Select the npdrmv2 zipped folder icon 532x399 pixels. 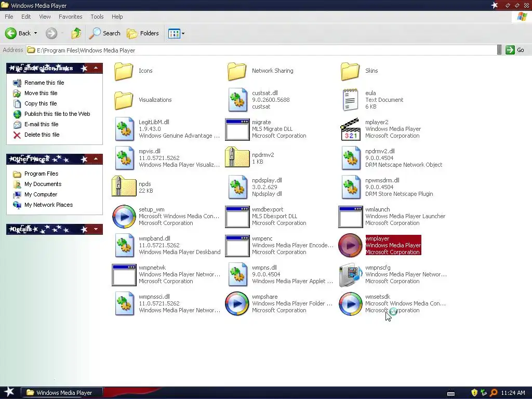(237, 157)
